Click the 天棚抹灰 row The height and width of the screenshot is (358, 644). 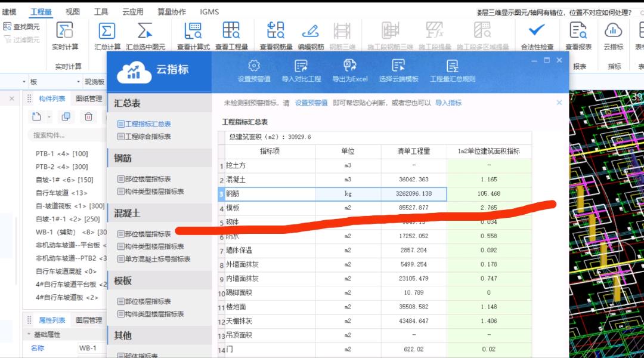coord(374,321)
